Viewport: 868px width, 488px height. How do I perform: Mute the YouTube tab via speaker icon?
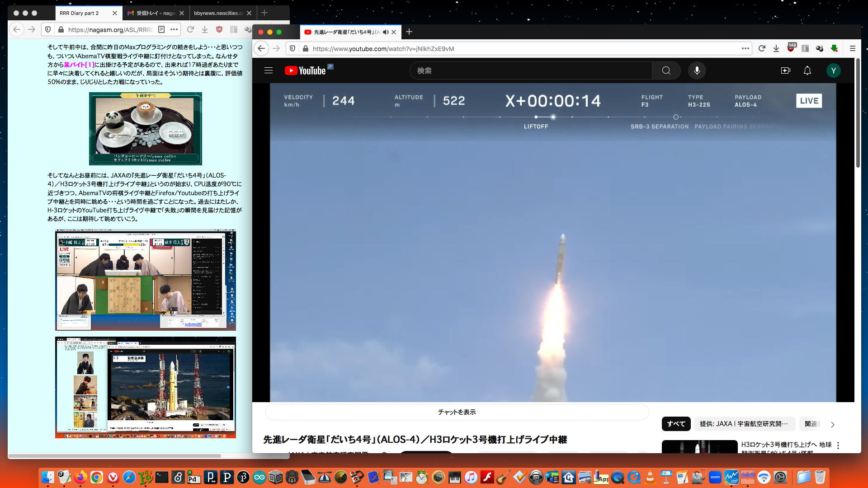385,32
